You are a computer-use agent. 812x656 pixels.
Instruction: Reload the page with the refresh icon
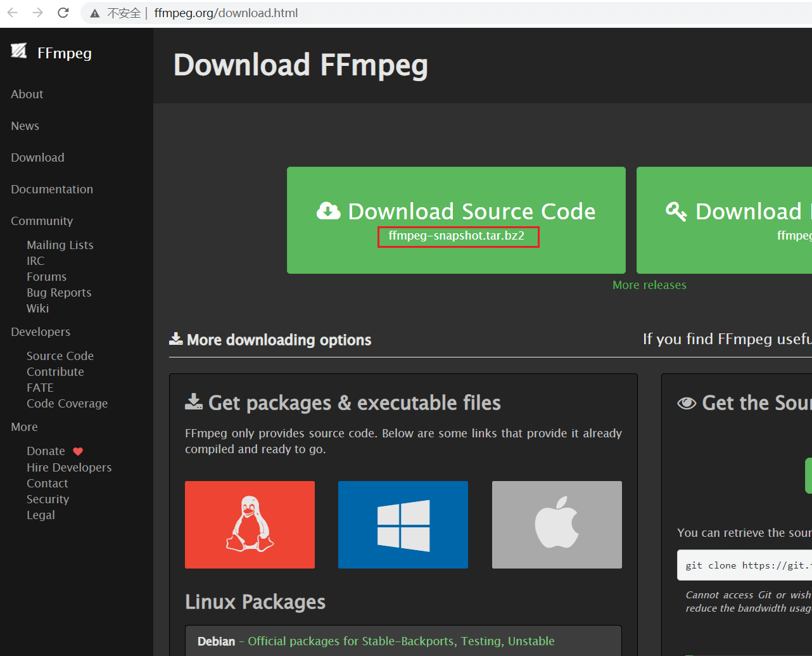point(63,13)
